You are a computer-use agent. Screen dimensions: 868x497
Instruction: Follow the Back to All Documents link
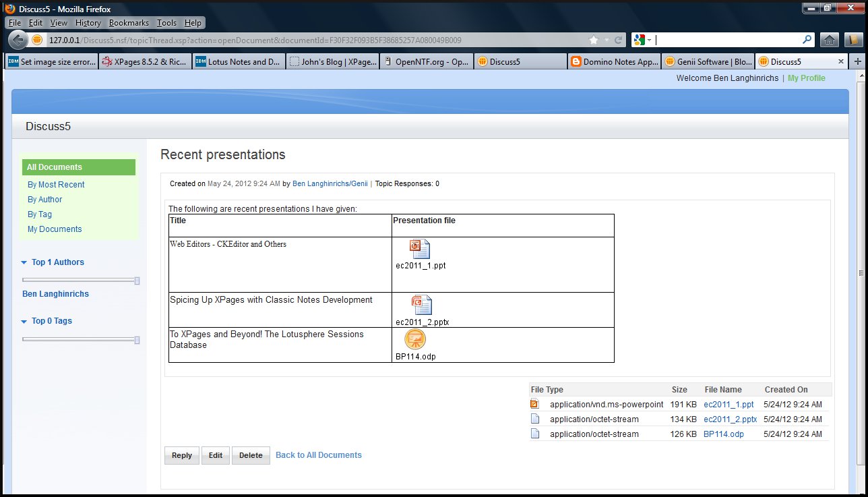pos(319,455)
